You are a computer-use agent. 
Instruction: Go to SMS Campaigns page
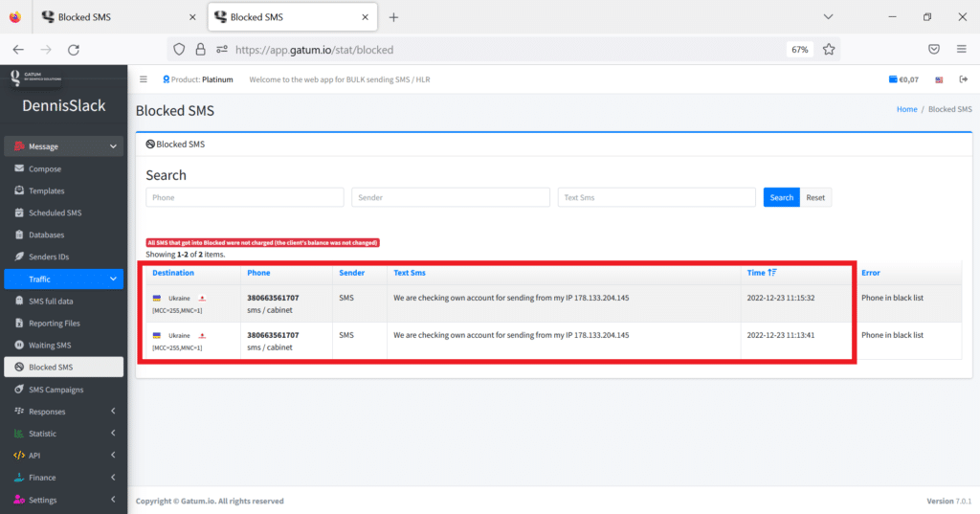[x=56, y=390]
